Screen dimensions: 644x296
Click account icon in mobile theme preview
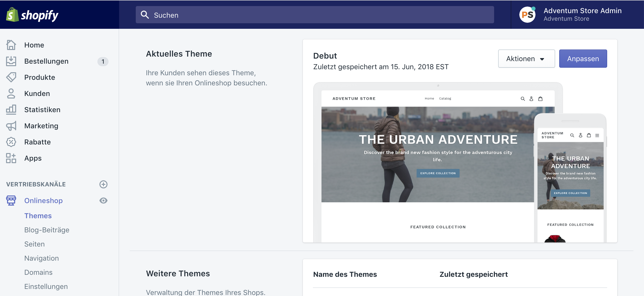point(581,135)
